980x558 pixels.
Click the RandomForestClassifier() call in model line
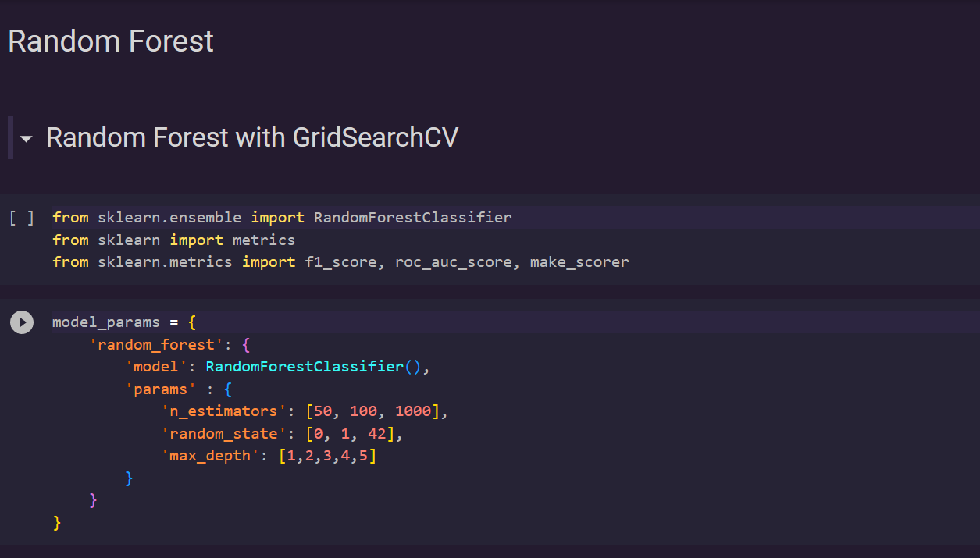314,366
